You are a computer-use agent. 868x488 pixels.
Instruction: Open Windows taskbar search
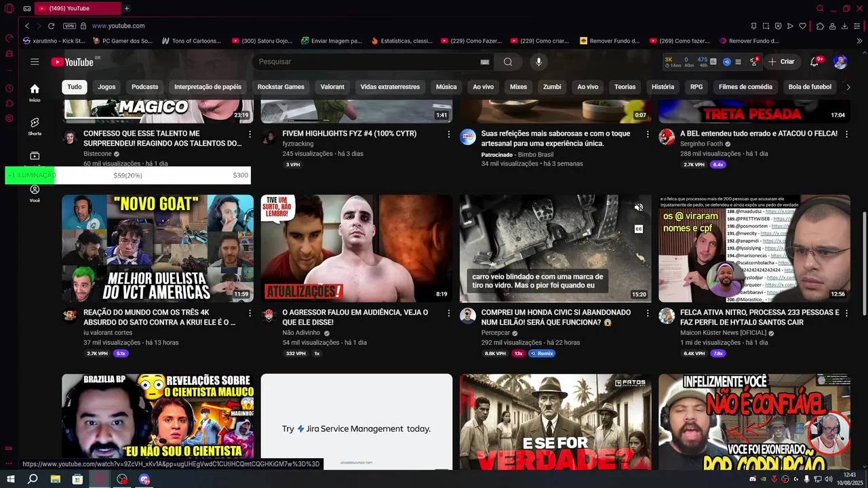tap(33, 479)
